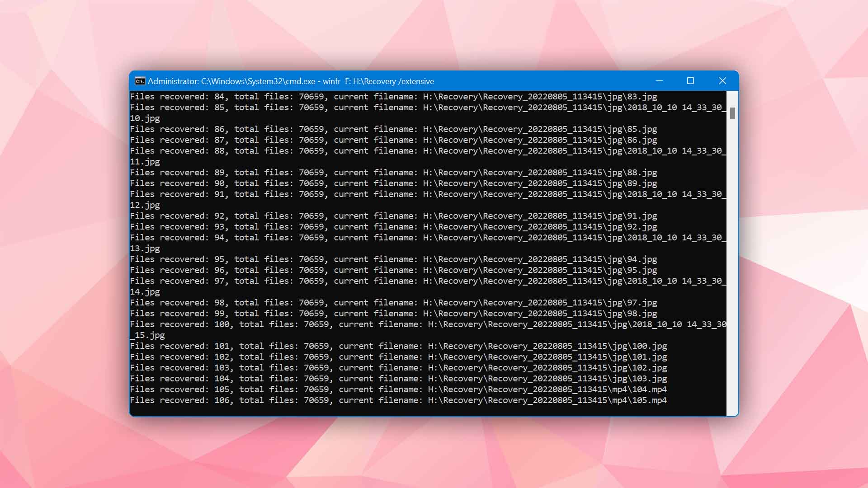Click the line 'Files recovered: 87' ending 86.jpg
The height and width of the screenshot is (488, 868).
coord(393,140)
